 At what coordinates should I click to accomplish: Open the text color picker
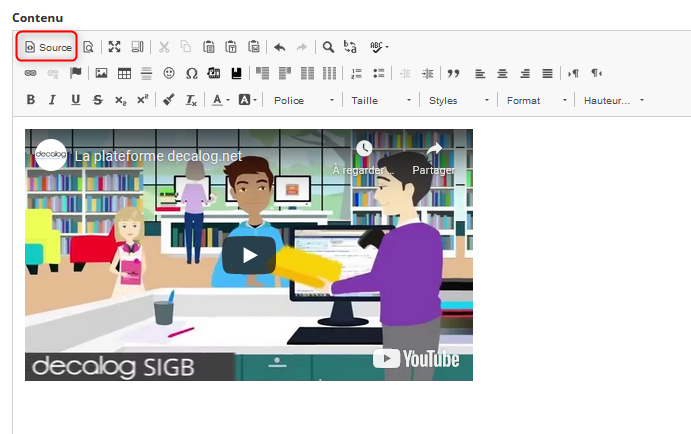pyautogui.click(x=220, y=100)
